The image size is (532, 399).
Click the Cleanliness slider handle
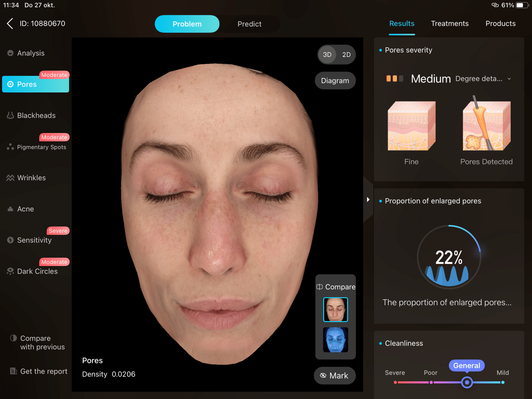click(x=467, y=382)
